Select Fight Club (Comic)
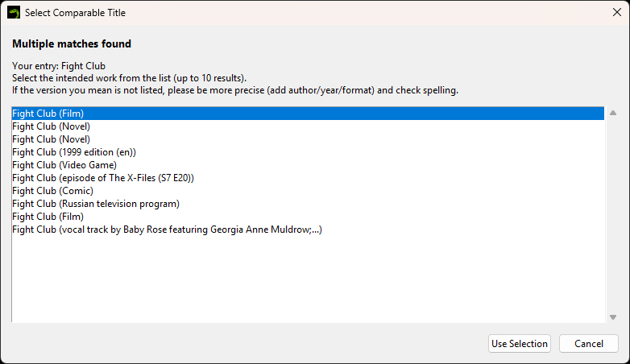 click(x=52, y=191)
